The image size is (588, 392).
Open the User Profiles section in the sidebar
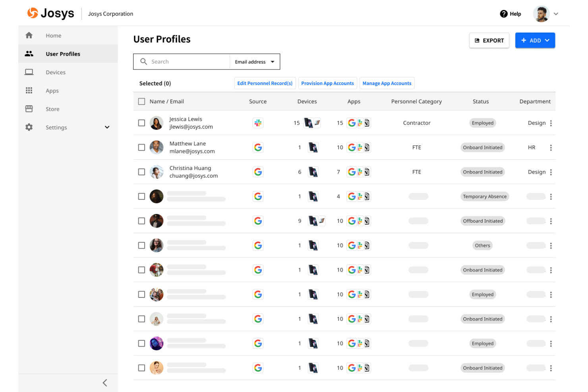[63, 54]
